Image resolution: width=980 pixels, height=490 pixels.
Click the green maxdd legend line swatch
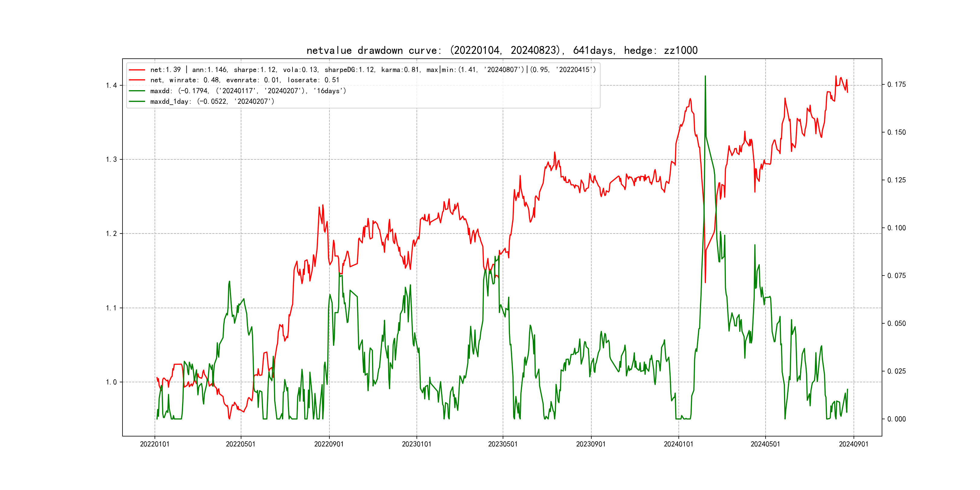click(137, 91)
